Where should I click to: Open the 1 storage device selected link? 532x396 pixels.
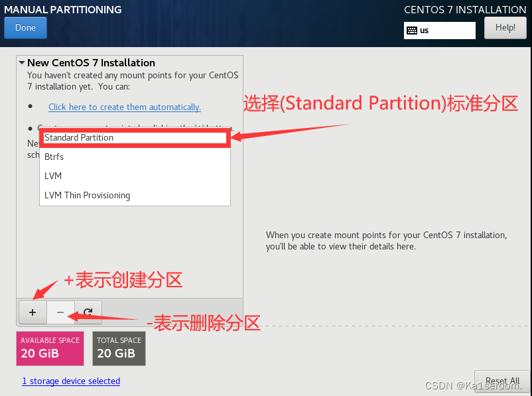click(x=71, y=381)
